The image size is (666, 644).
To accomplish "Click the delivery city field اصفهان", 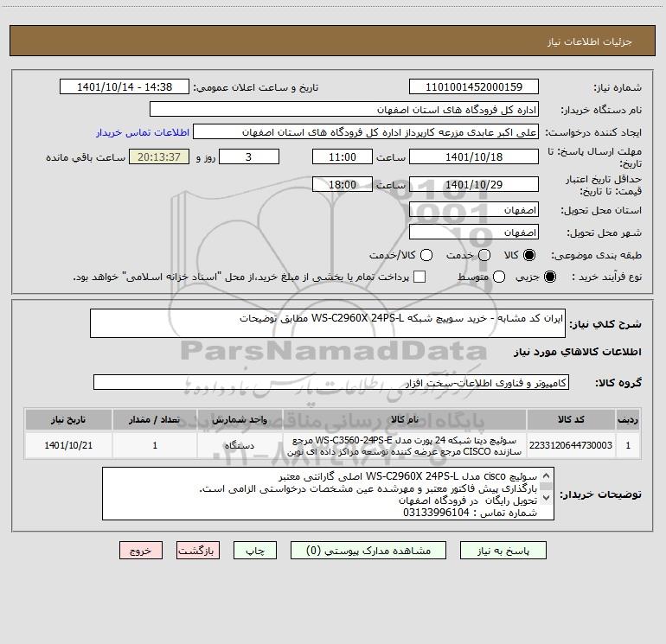I will [474, 233].
